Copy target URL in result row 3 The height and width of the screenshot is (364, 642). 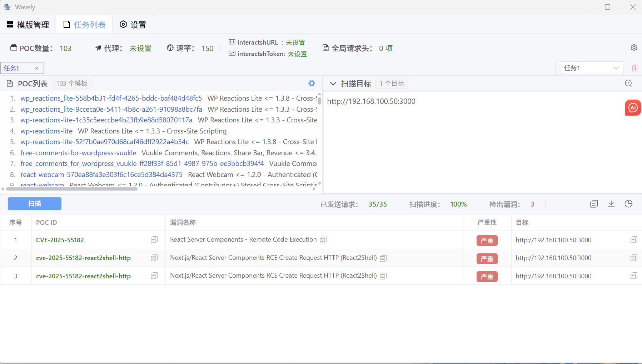pyautogui.click(x=634, y=276)
